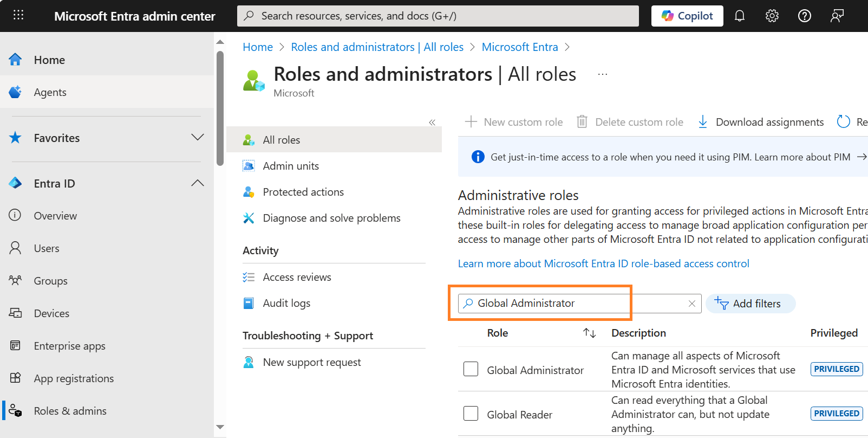Collapse the resource menu with double chevron

coord(432,123)
